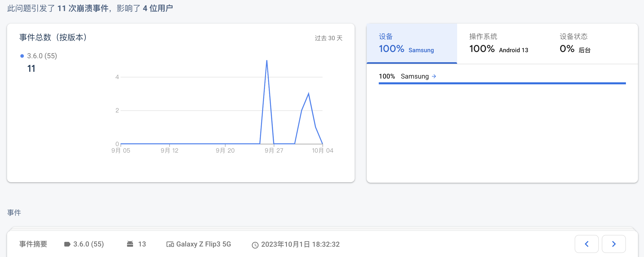The image size is (644, 257).
Task: Click the 2023年10月1日 18:32:32 event timestamp
Action: pyautogui.click(x=300, y=244)
